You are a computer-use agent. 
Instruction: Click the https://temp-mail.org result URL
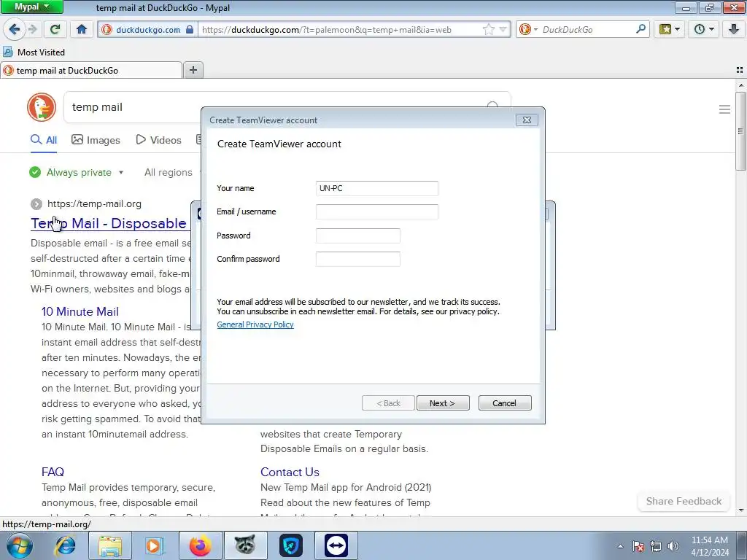[94, 204]
